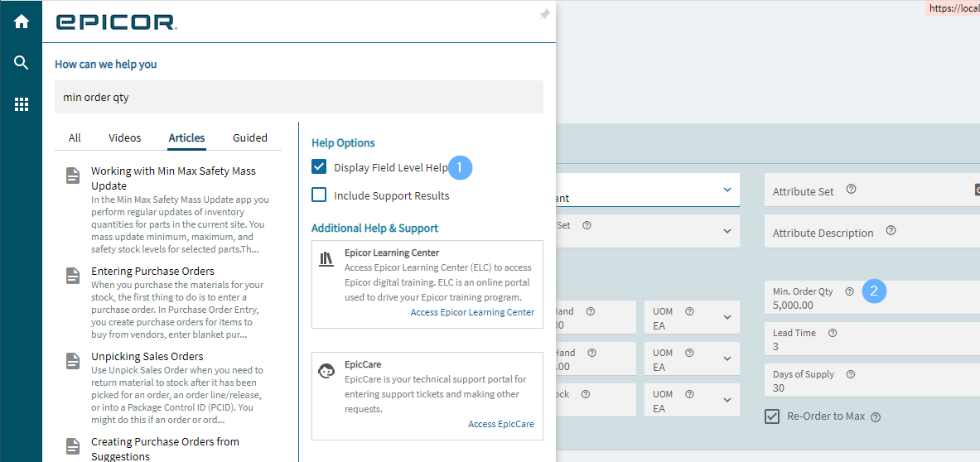Open the Entering Purchase Orders article
This screenshot has height=462, width=980.
(153, 271)
